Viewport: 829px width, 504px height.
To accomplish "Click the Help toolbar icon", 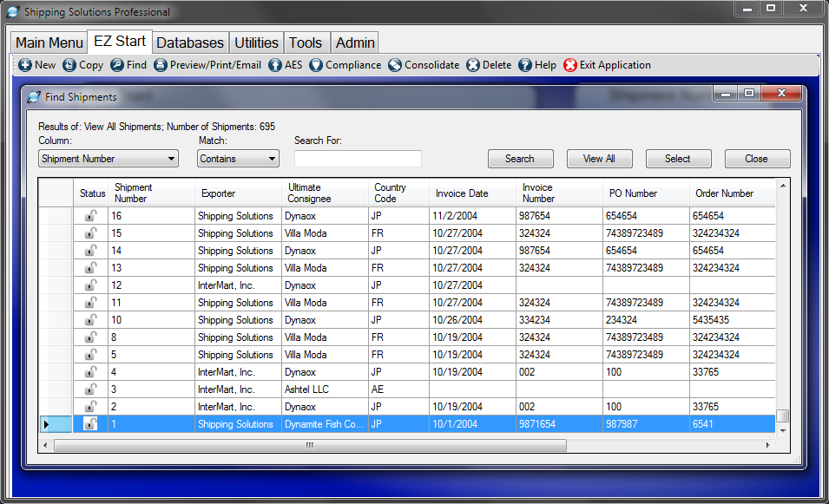I will (525, 65).
